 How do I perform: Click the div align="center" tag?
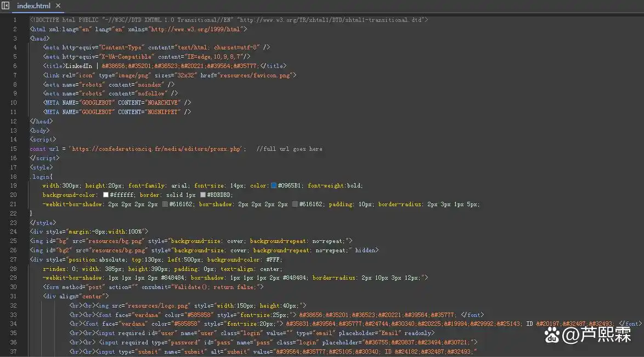(76, 296)
